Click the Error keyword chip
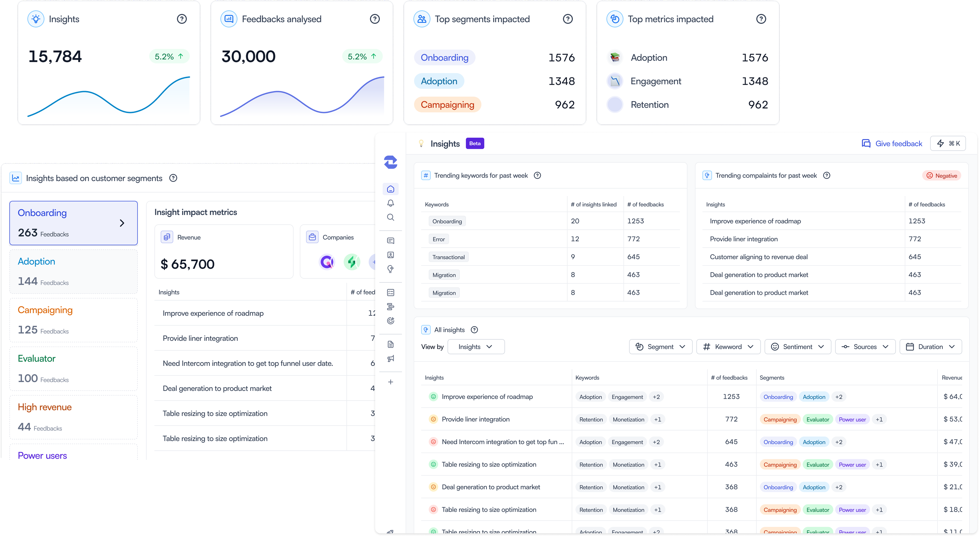Image resolution: width=980 pixels, height=537 pixels. click(438, 239)
